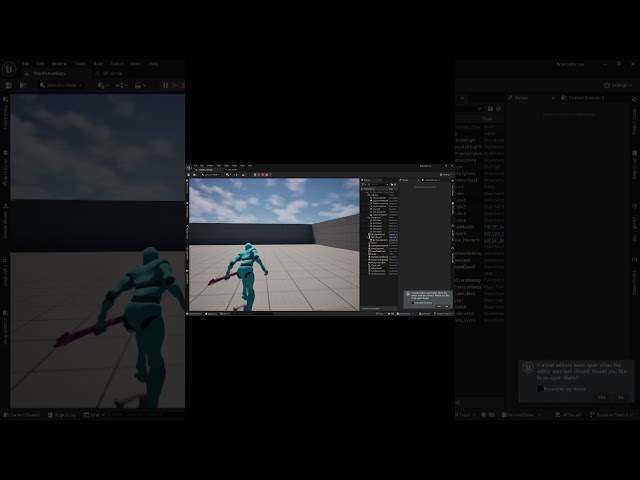Click console command input field in dimmed background
The height and width of the screenshot is (480, 640).
[x=145, y=415]
